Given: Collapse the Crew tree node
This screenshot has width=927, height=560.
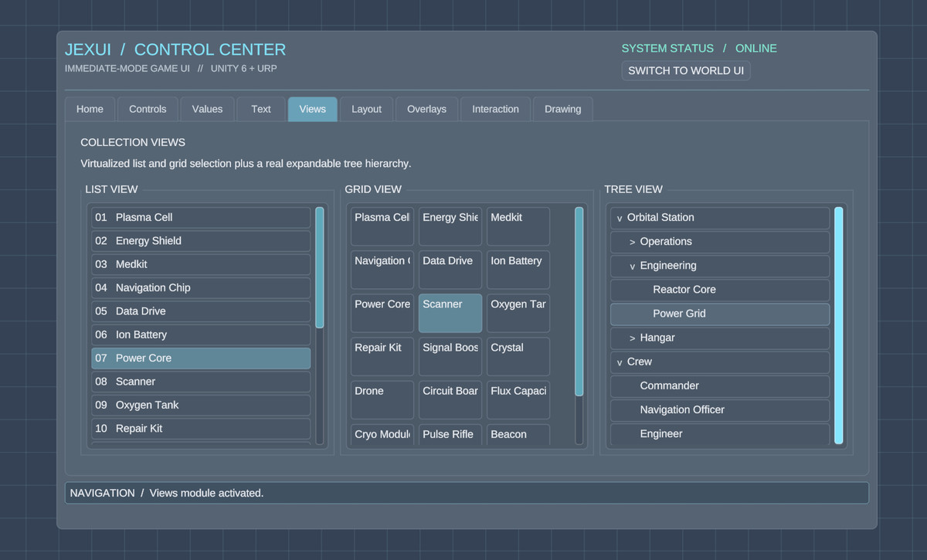Looking at the screenshot, I should point(620,362).
